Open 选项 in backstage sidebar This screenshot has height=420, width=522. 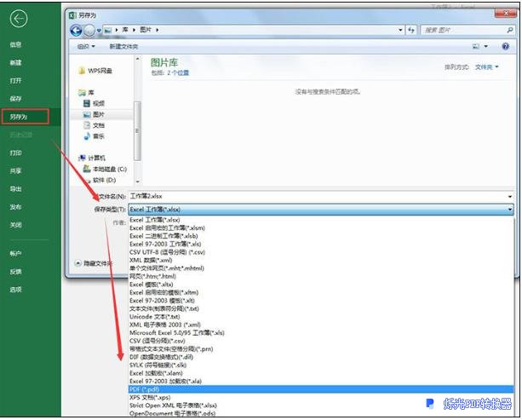15,290
